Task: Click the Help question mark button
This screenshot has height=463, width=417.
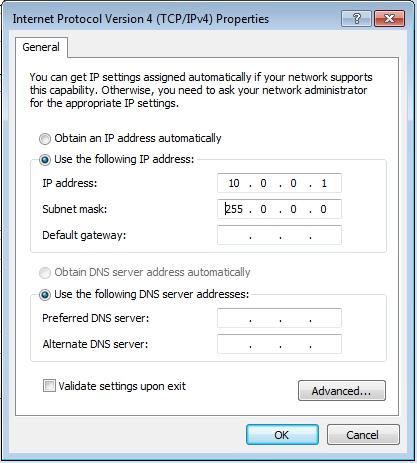Action: point(356,18)
